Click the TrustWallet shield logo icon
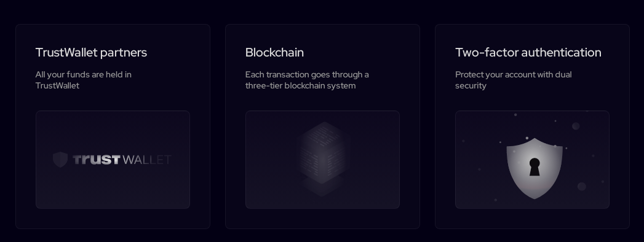 tap(60, 160)
